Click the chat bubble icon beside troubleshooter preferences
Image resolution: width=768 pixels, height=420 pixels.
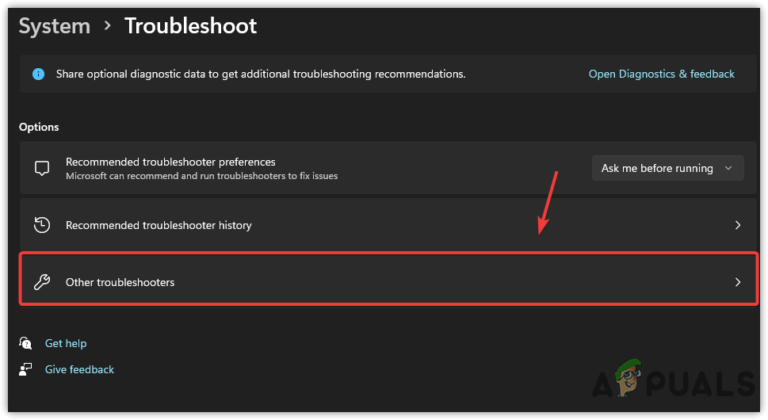tap(42, 168)
